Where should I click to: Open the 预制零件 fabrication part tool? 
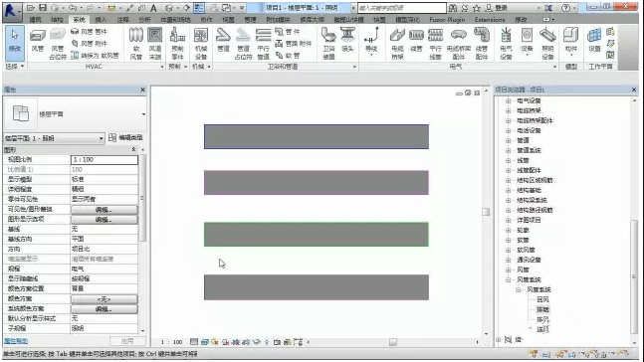coord(177,44)
